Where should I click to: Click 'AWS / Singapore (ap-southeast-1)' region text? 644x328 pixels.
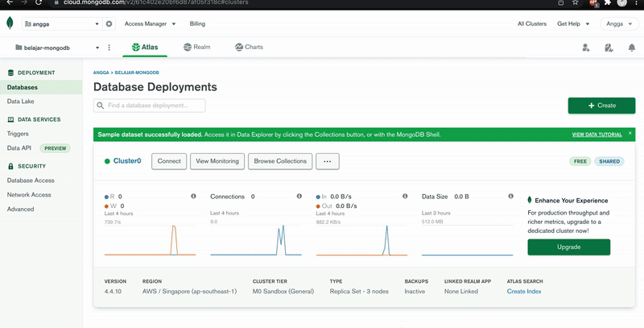tap(189, 292)
